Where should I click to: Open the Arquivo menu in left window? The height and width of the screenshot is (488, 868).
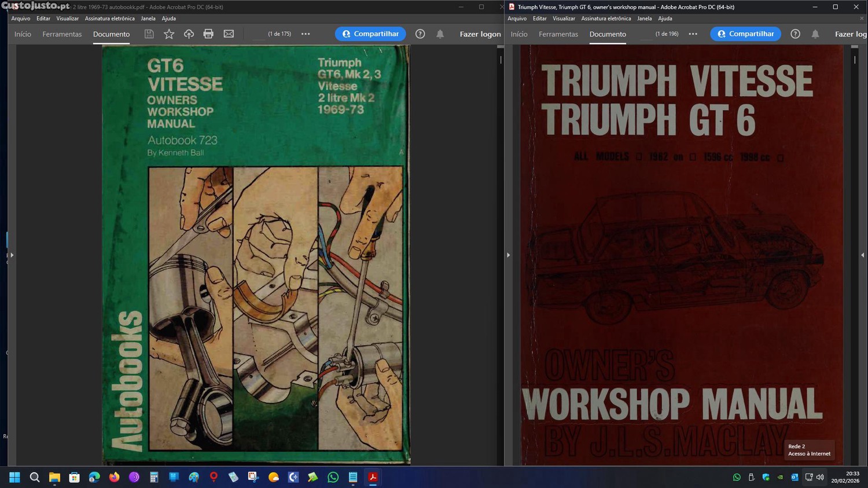tap(21, 19)
